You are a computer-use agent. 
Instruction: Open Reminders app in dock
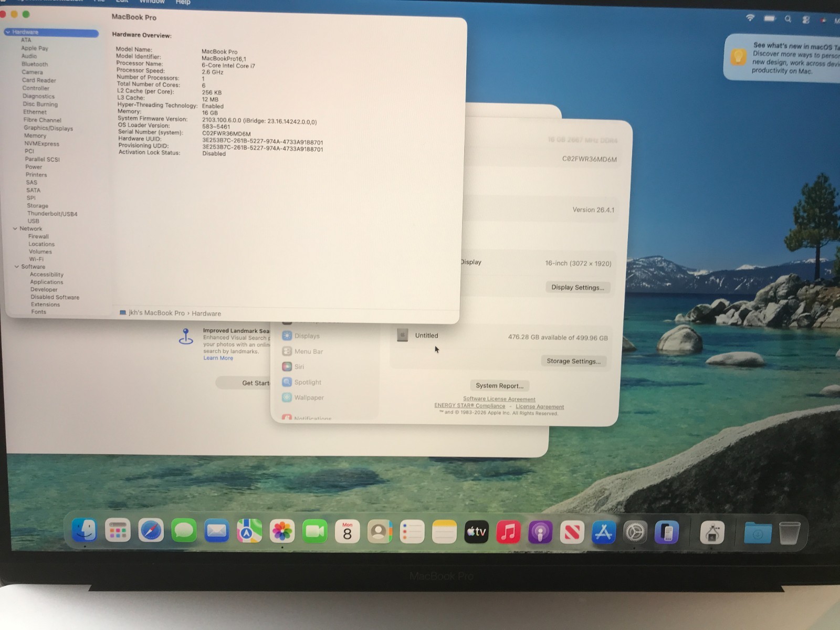412,532
